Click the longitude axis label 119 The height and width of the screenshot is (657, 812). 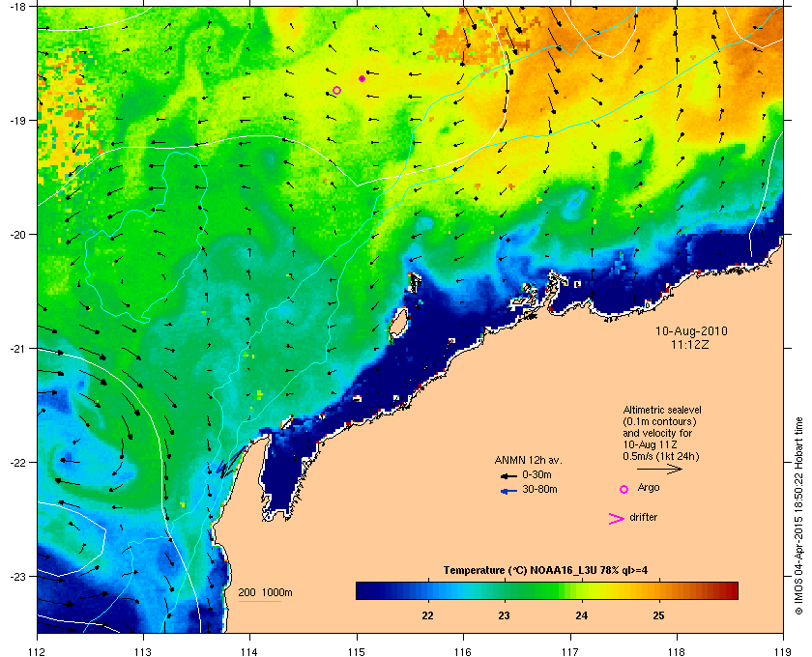(x=783, y=652)
